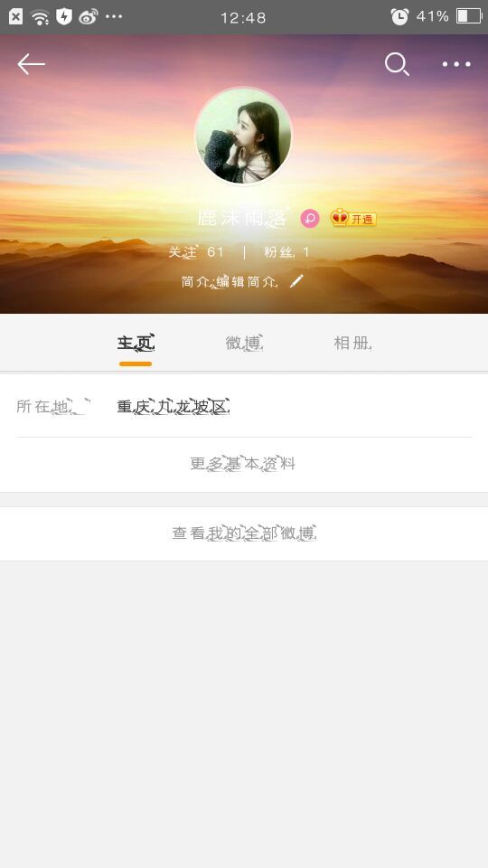Image resolution: width=488 pixels, height=868 pixels.
Task: Tap the battery indicator icon
Action: click(x=469, y=16)
